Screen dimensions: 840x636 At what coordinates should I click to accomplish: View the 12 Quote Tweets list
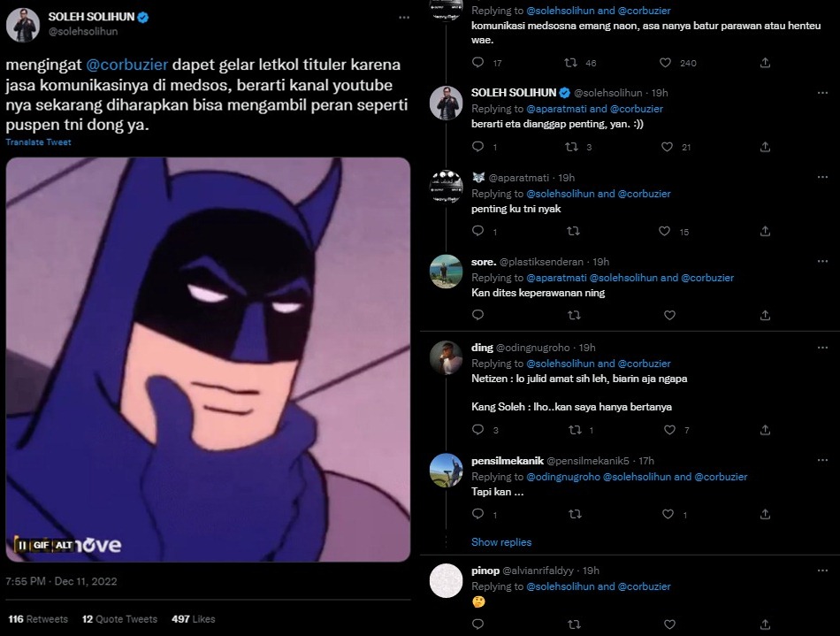click(x=119, y=619)
